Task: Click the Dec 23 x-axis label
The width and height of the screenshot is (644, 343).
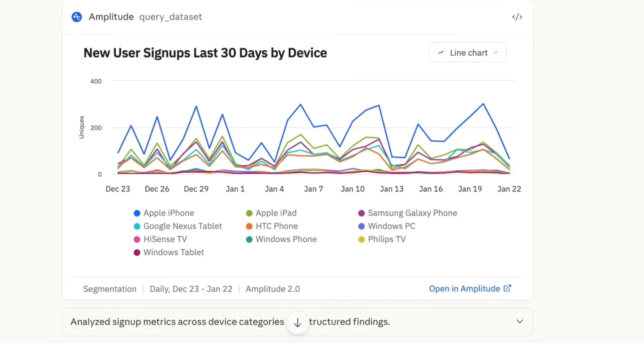Action: (x=118, y=189)
